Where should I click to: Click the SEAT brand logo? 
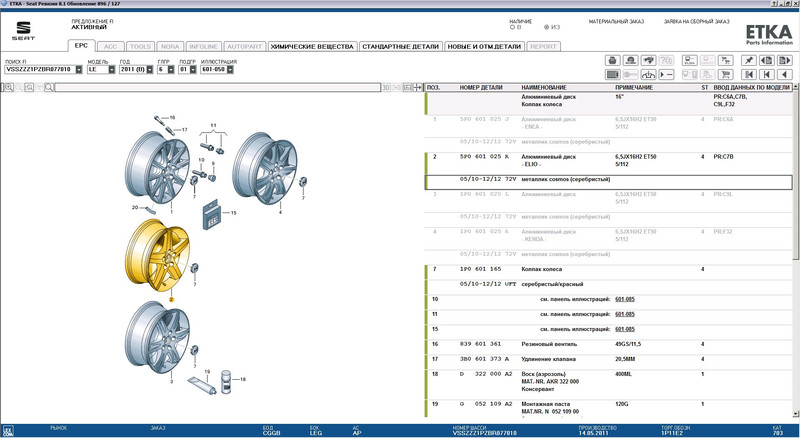click(x=23, y=31)
